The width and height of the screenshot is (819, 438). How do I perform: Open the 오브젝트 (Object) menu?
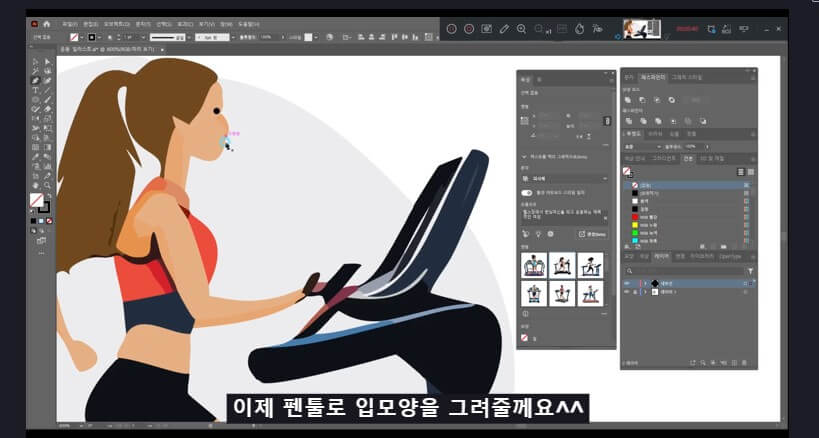pos(116,24)
